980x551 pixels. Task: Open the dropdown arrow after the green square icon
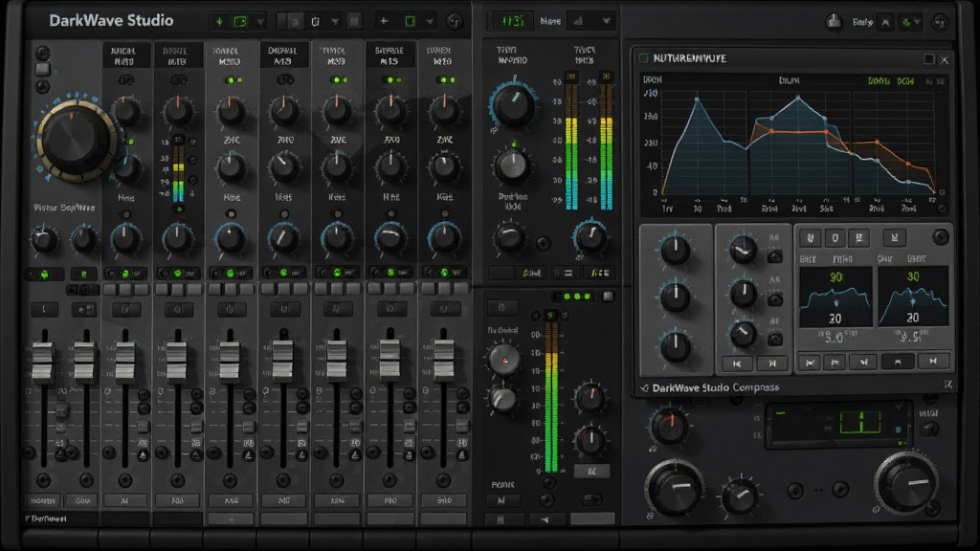430,22
